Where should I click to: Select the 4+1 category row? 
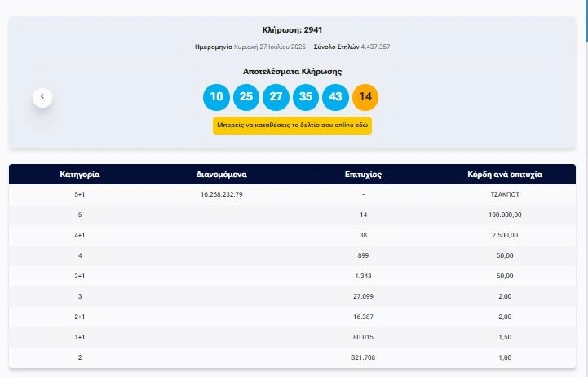[80, 235]
